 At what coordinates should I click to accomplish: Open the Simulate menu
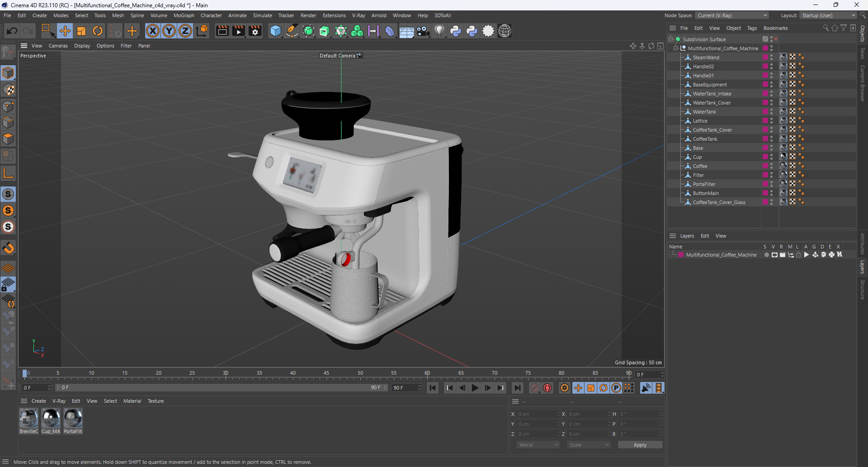tap(262, 15)
